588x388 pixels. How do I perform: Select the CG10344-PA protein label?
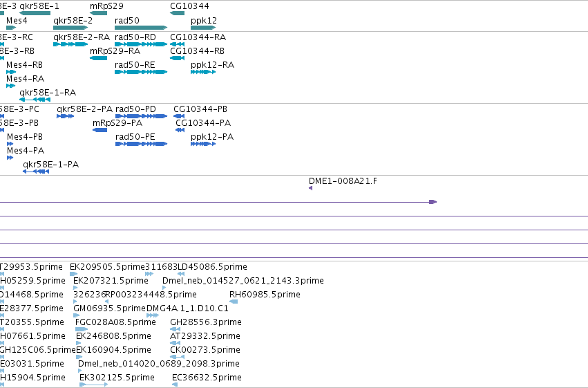click(x=203, y=123)
